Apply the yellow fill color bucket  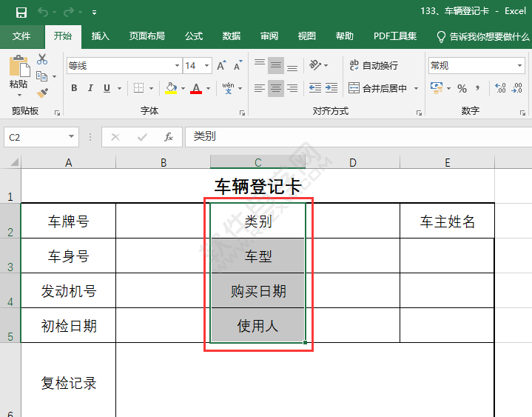click(171, 89)
